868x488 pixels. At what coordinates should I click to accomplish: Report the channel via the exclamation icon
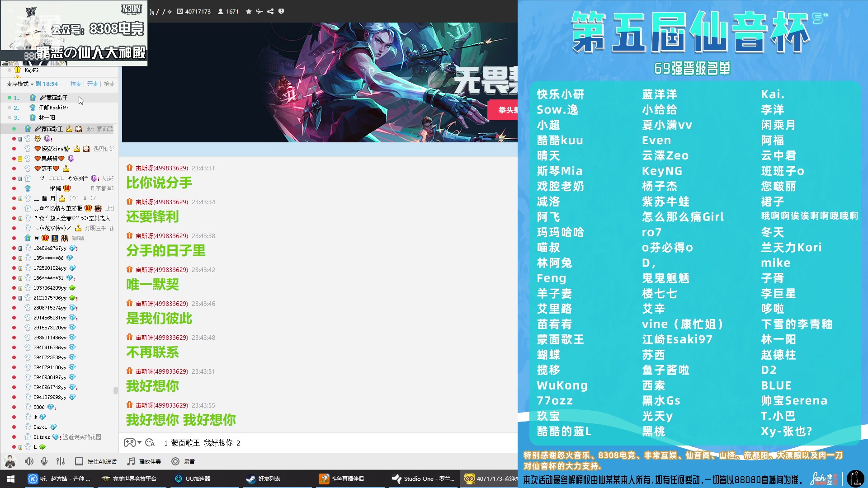pos(281,12)
